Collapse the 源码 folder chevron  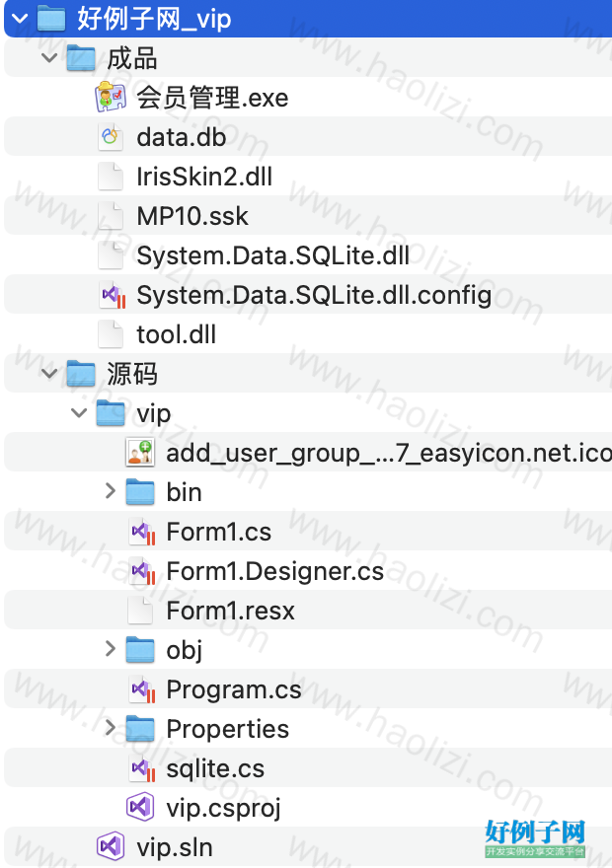click(49, 373)
